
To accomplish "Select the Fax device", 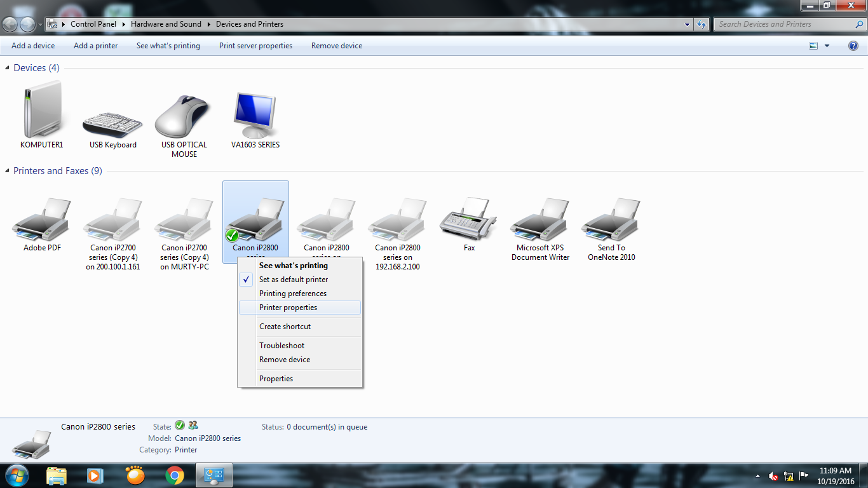I will pyautogui.click(x=468, y=219).
